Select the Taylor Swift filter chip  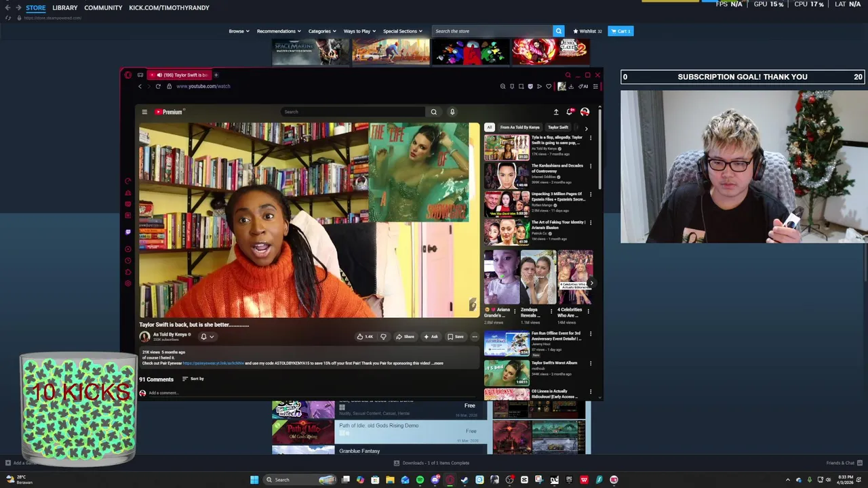click(558, 127)
